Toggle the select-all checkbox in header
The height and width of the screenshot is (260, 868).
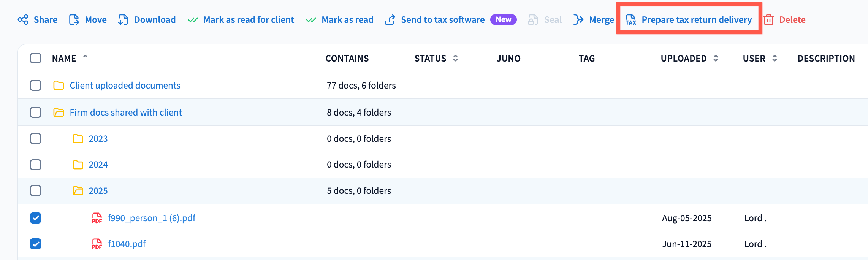36,58
